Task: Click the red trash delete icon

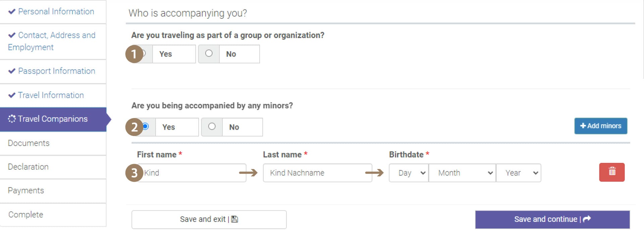Action: point(612,172)
